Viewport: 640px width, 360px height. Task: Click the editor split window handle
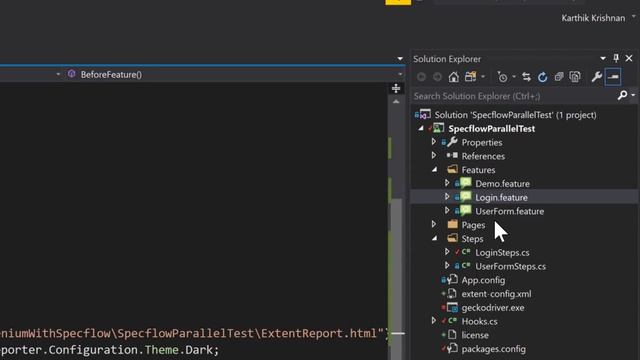(x=396, y=88)
